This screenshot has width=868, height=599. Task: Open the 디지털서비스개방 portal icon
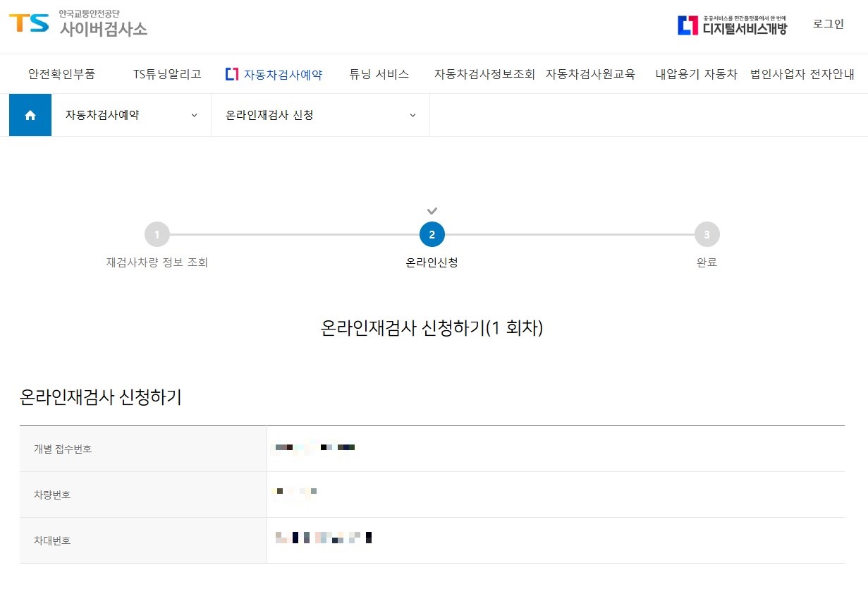[x=733, y=25]
